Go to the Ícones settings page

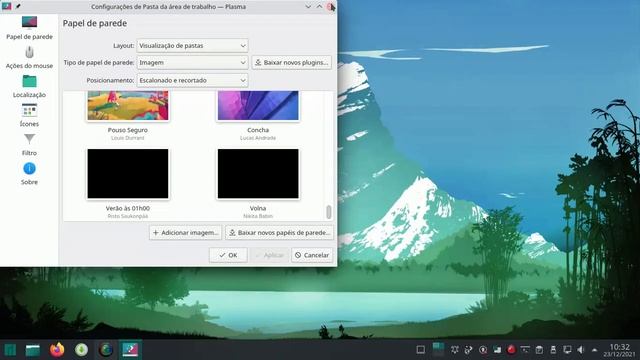click(x=29, y=116)
